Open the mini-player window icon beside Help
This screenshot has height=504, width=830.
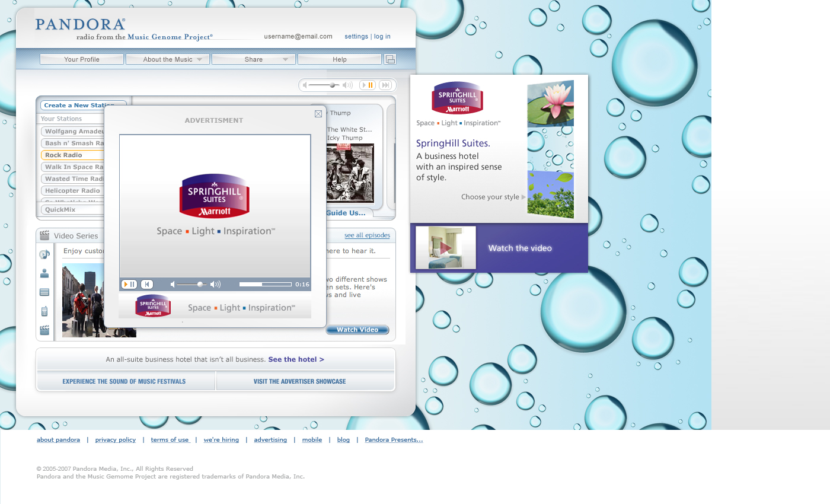[390, 59]
